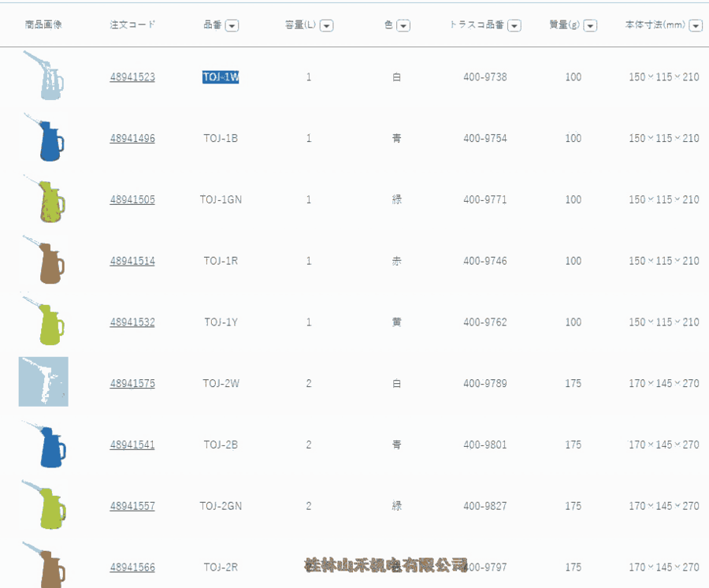Viewport: 709px width, 588px height.
Task: Click order code 48941575 link
Action: [132, 384]
